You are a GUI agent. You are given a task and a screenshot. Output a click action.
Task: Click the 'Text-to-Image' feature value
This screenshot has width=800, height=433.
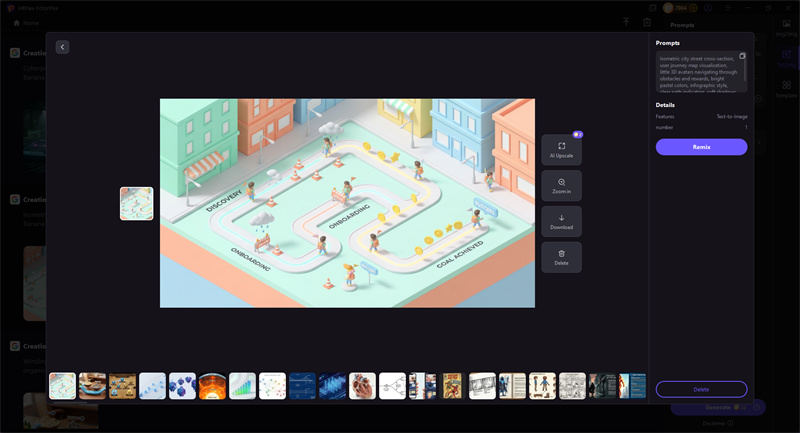tap(732, 117)
